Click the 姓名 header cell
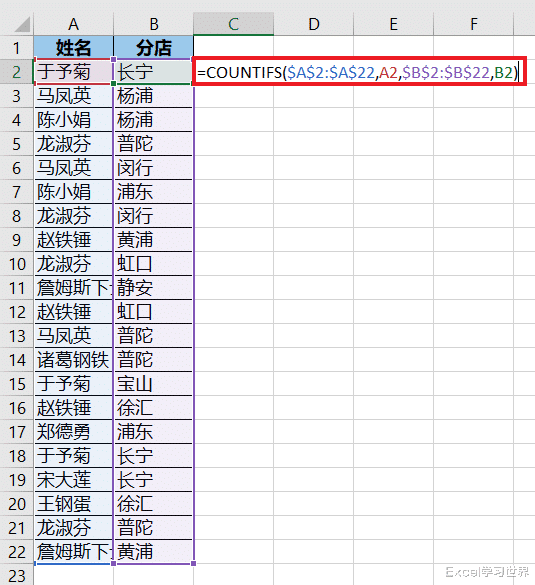 [x=73, y=47]
